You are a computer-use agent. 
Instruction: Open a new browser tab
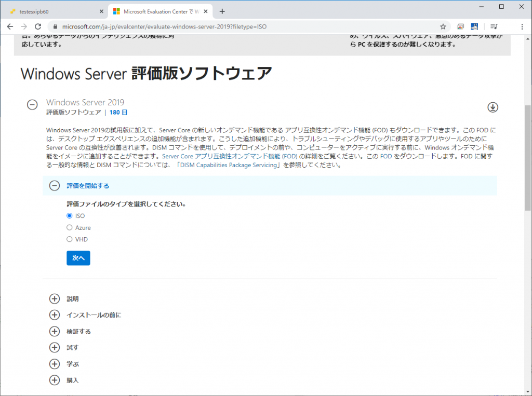[222, 11]
